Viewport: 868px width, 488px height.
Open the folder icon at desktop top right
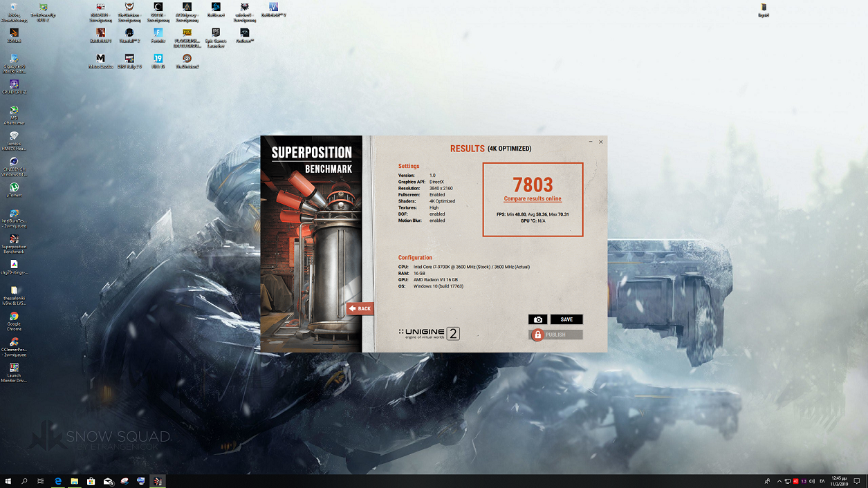click(764, 10)
